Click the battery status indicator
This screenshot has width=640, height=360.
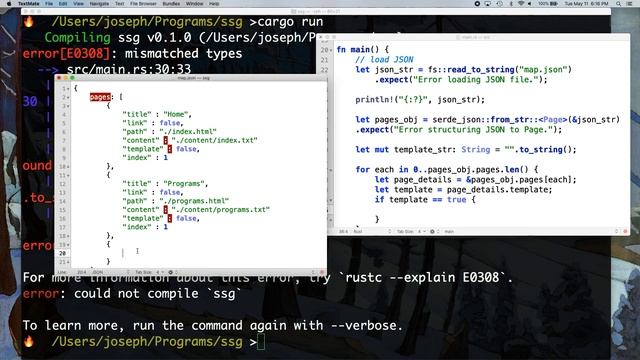tap(548, 4)
